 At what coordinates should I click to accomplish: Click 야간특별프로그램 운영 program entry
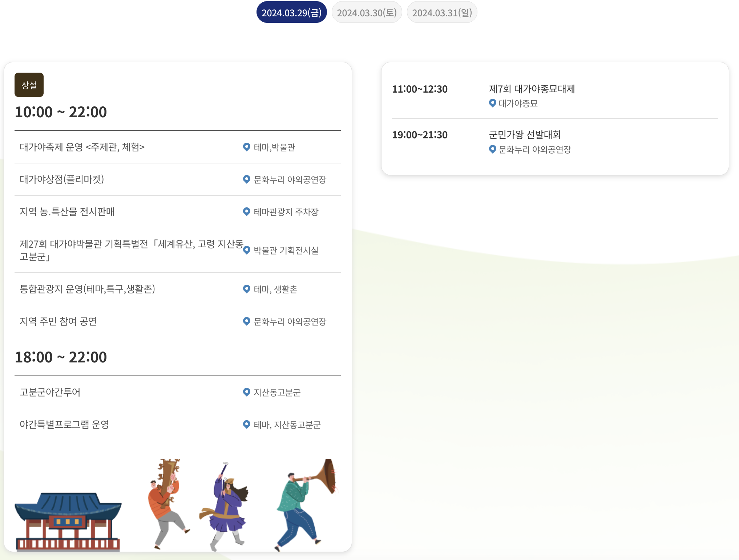click(64, 425)
